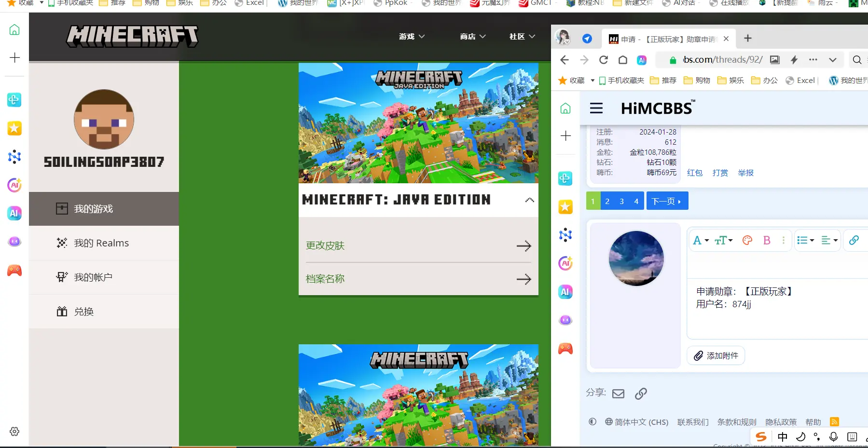
Task: Open 我的帐户 in the sidebar menu
Action: 93,277
